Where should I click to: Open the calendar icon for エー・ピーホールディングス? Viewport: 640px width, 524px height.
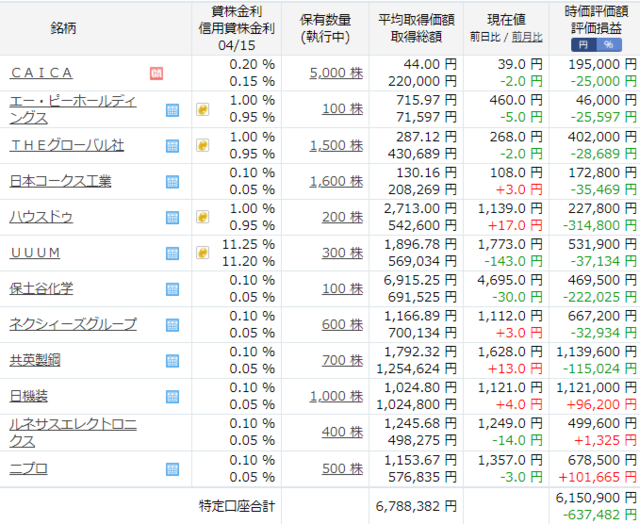173,110
